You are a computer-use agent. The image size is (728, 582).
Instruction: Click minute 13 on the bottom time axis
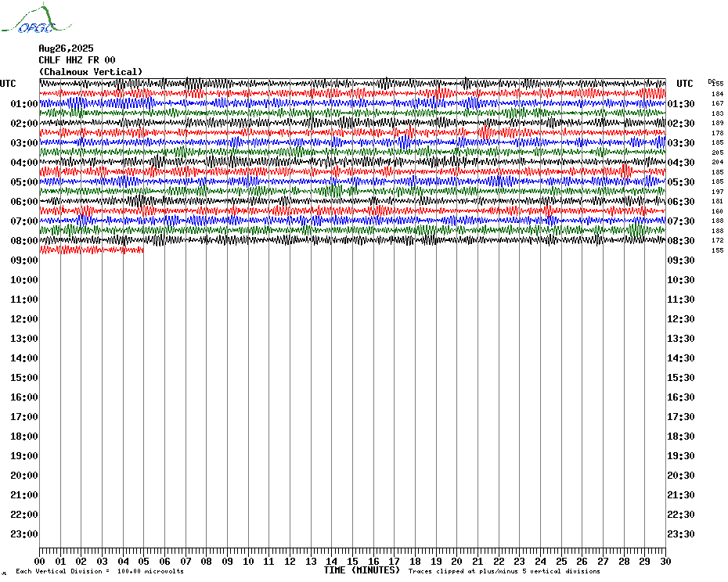pyautogui.click(x=311, y=562)
